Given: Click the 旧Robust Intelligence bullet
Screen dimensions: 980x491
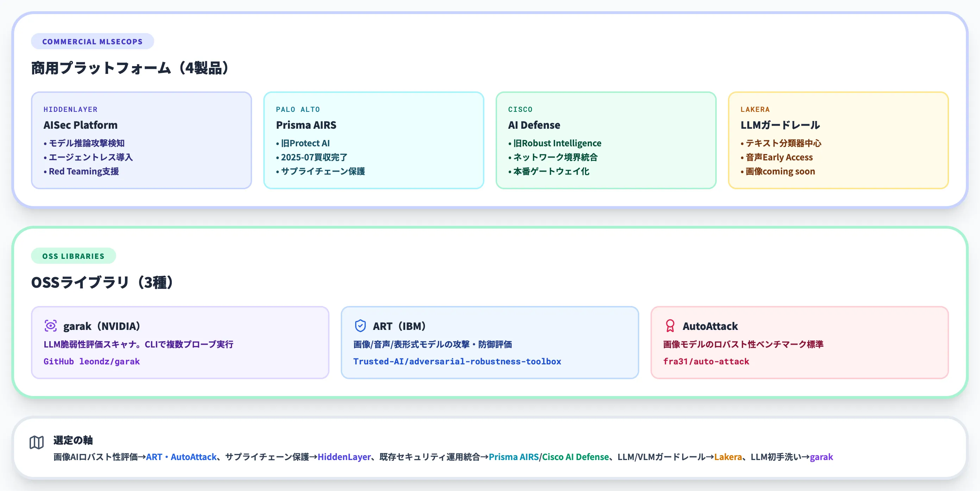Looking at the screenshot, I should pos(555,143).
